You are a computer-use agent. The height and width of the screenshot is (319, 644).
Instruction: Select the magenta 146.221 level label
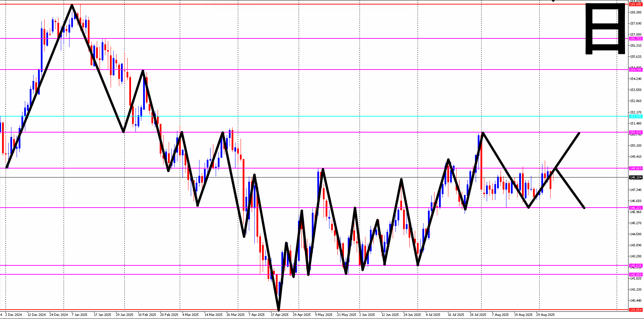click(636, 208)
